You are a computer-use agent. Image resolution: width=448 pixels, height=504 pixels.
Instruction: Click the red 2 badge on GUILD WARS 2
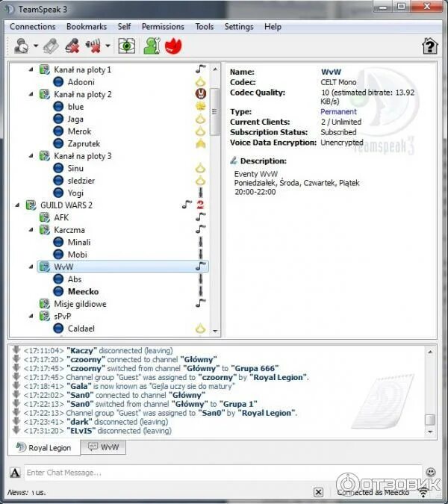point(200,205)
